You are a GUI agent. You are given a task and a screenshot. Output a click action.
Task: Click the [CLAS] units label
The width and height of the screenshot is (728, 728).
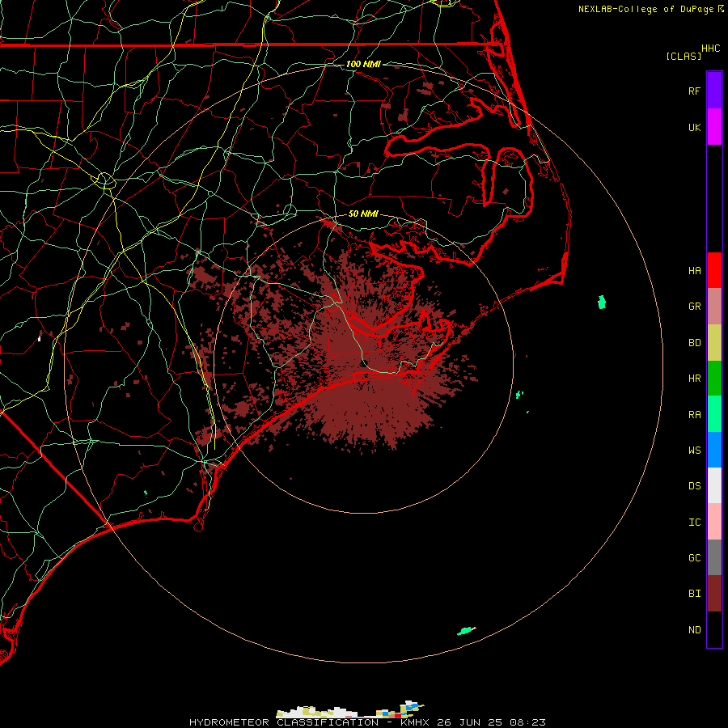tap(684, 56)
